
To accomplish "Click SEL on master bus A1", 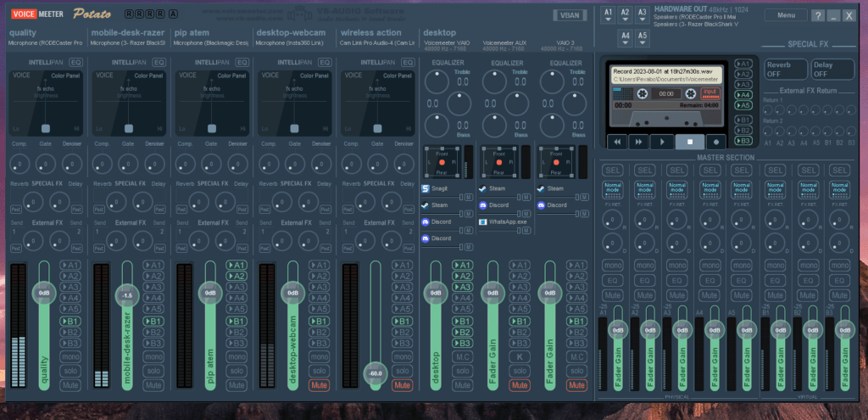I will [x=613, y=170].
